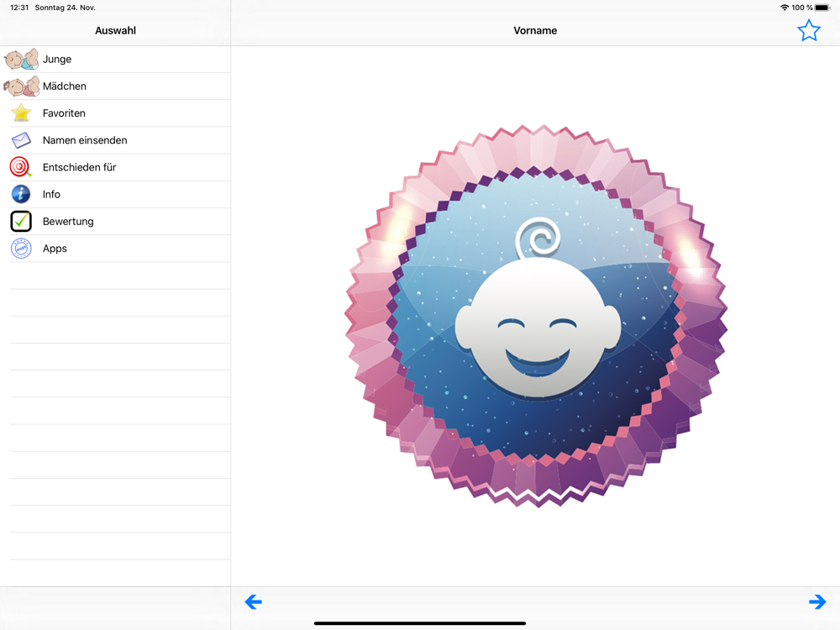The height and width of the screenshot is (630, 840).
Task: Tap the red target icon
Action: [x=21, y=167]
